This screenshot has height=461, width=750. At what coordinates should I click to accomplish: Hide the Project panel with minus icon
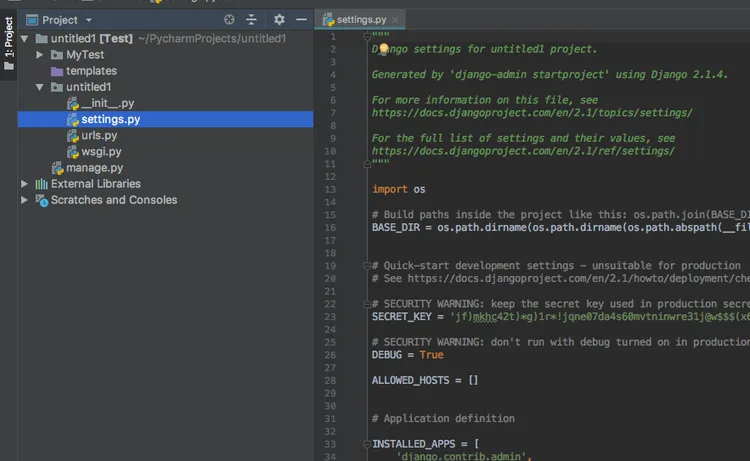[301, 20]
